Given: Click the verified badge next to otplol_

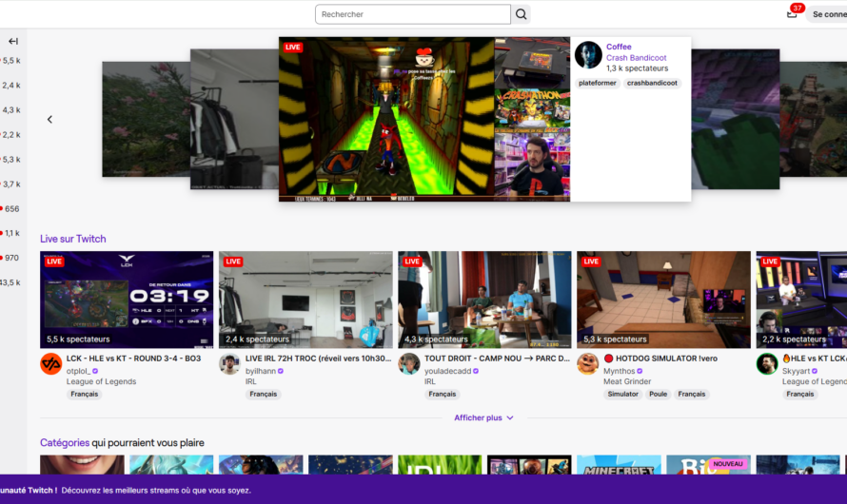Looking at the screenshot, I should [x=95, y=371].
